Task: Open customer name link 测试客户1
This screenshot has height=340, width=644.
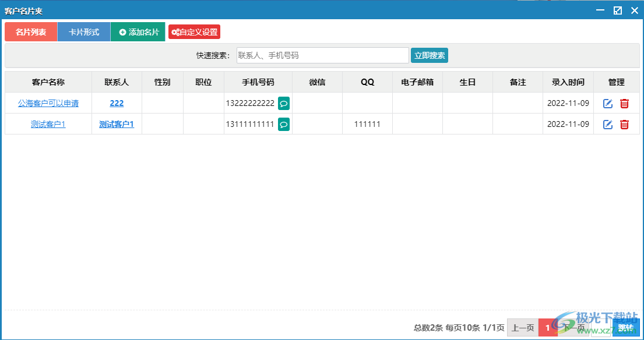Action: [48, 124]
